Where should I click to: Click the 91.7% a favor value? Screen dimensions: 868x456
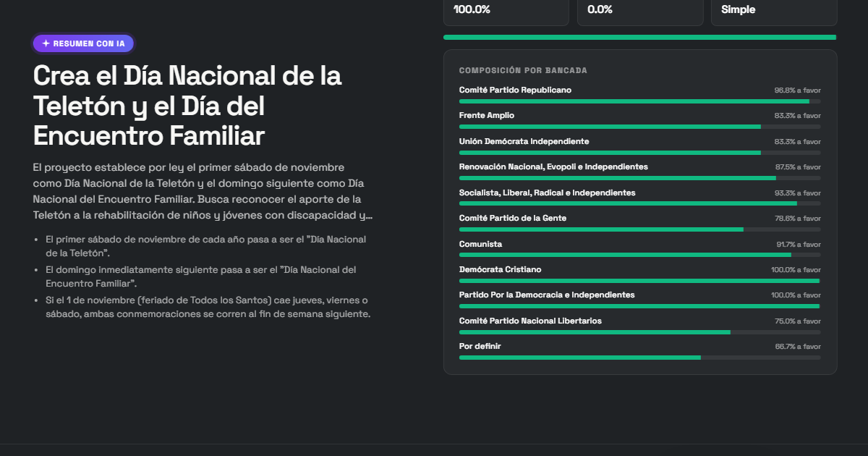[798, 245]
